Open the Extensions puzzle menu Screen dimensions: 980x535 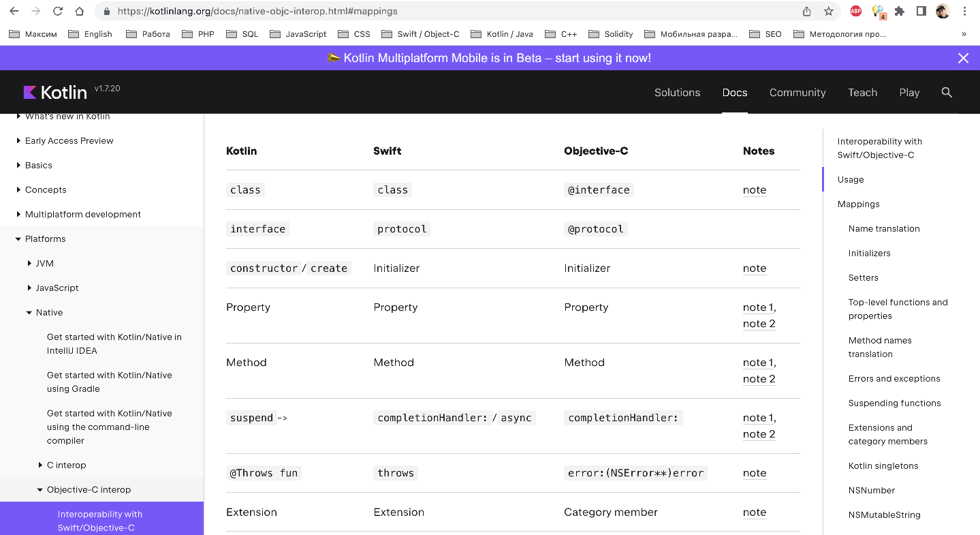[900, 12]
